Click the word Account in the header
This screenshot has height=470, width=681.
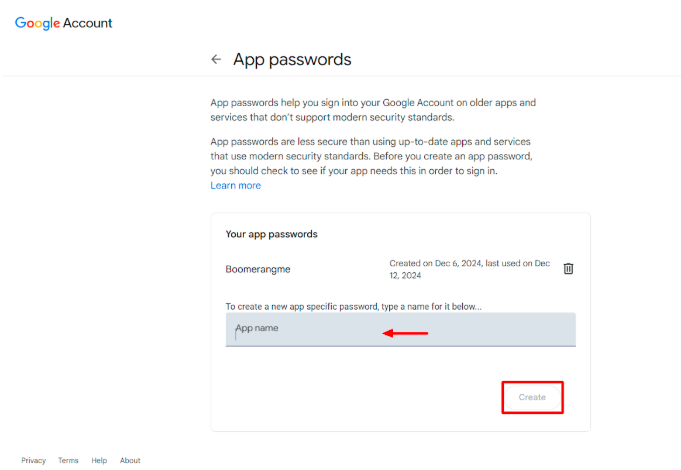88,23
